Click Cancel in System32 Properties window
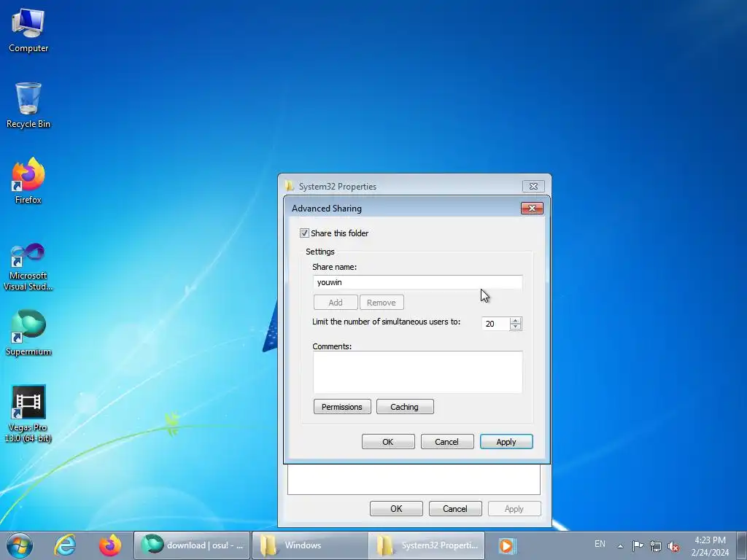Image resolution: width=747 pixels, height=560 pixels. click(x=455, y=508)
